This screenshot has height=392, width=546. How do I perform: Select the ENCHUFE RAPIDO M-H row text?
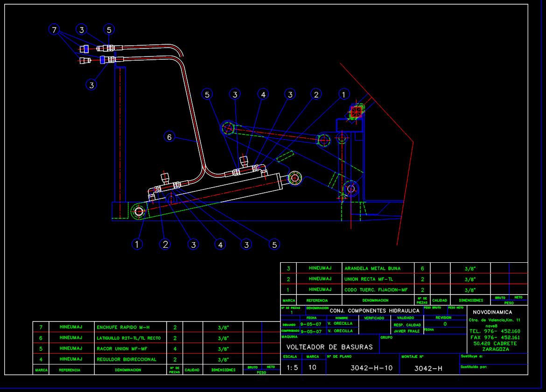(x=125, y=327)
